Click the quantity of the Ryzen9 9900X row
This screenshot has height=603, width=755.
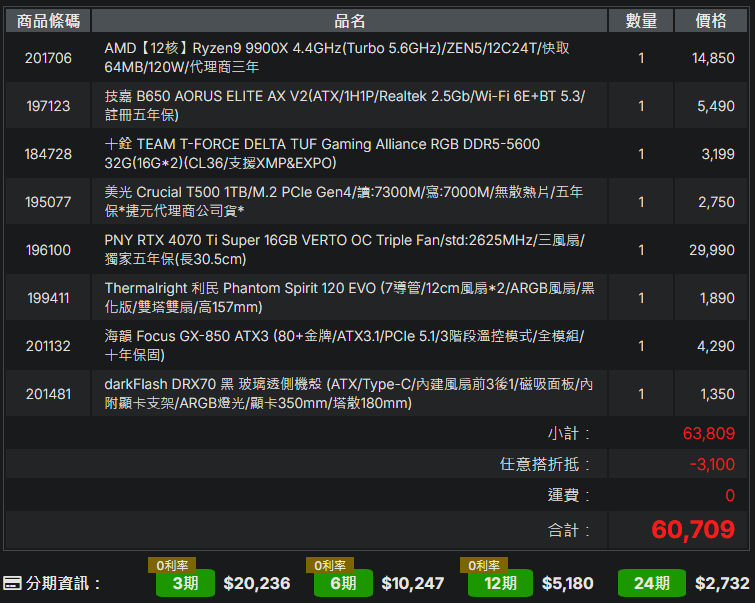(x=641, y=58)
